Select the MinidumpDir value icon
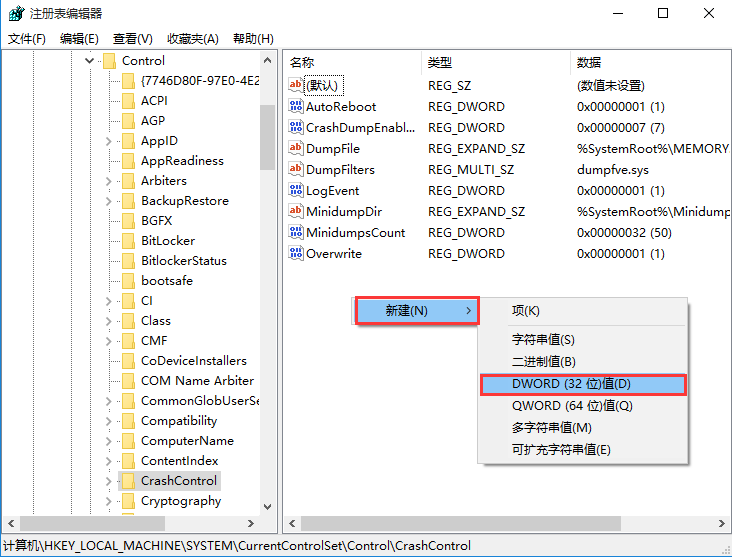732x557 pixels. coord(296,212)
